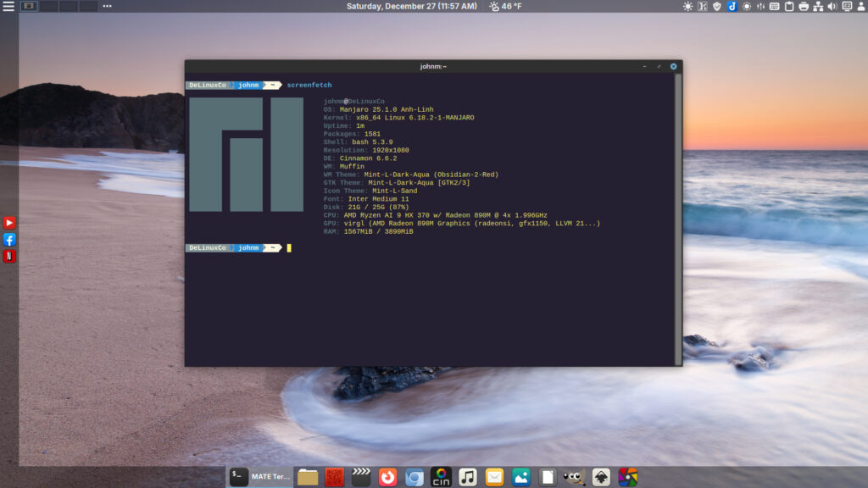The width and height of the screenshot is (868, 488).
Task: Launch Inkscape from the dock
Action: [601, 477]
